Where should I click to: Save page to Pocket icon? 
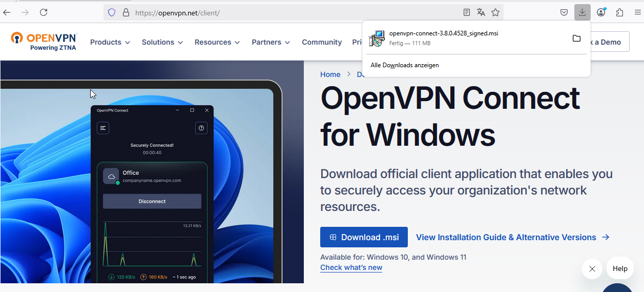[564, 12]
